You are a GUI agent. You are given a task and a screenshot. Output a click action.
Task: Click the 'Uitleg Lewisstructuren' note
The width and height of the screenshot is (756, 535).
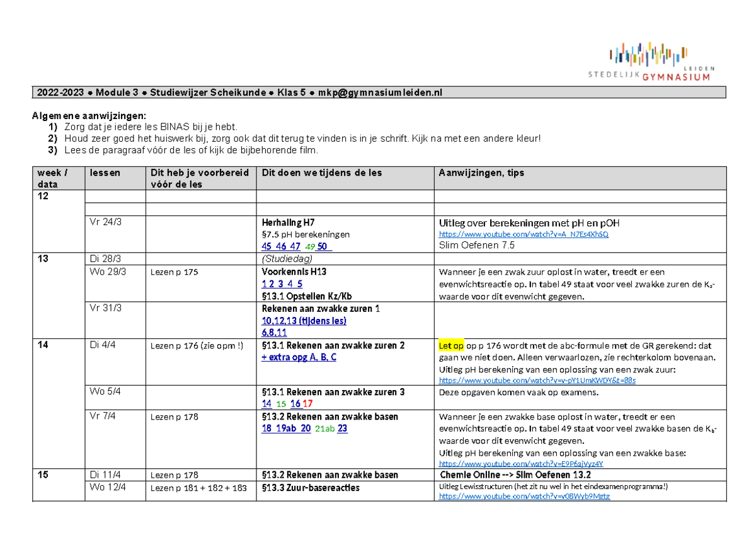tap(553, 487)
